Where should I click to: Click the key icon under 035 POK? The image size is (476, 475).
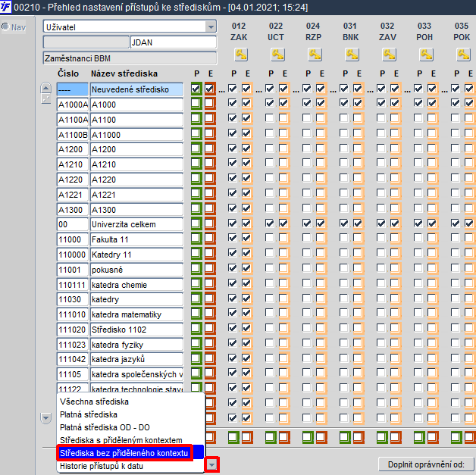point(463,55)
